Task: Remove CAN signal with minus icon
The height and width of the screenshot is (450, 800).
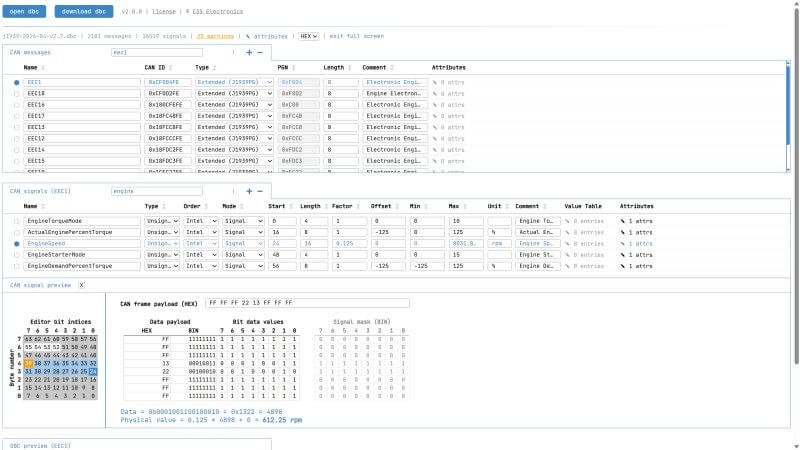Action: point(260,191)
